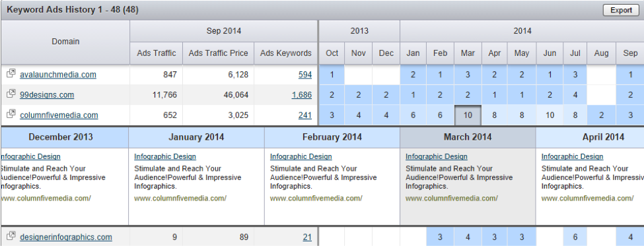This screenshot has height=246, width=644.
Task: Select 99designs July cell showing 4
Action: (575, 95)
